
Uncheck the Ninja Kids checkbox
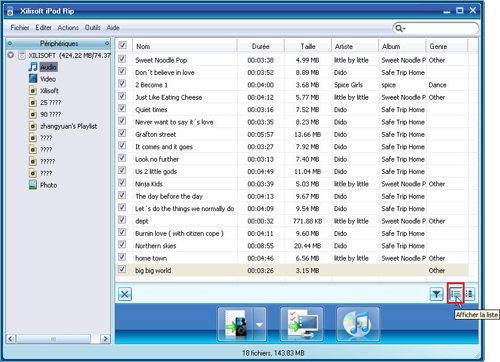[122, 183]
